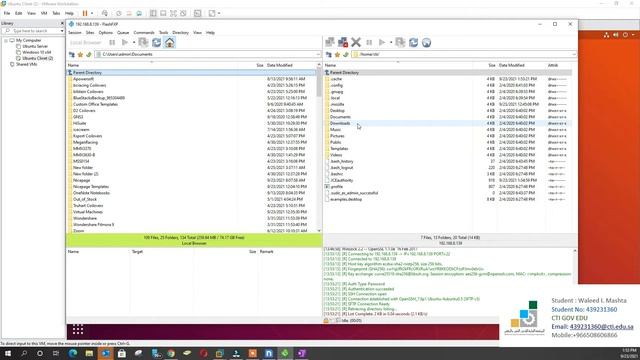Open FlashFXP Sites menu

(x=90, y=33)
